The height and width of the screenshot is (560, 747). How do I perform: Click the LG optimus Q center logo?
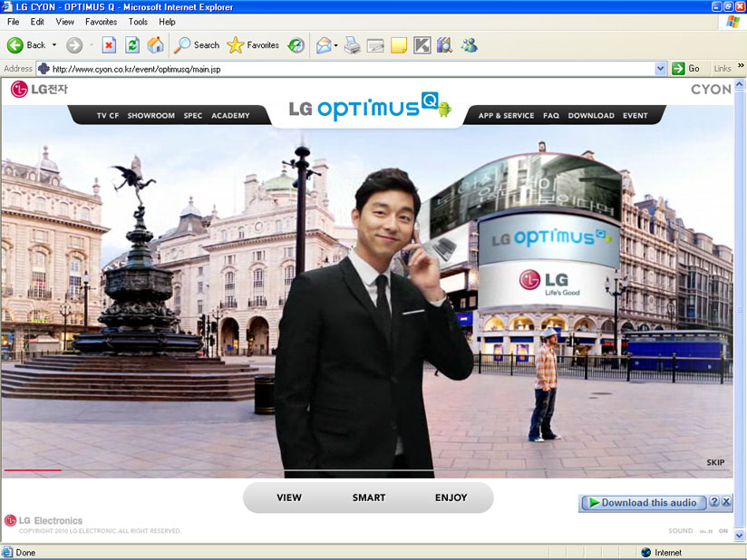click(370, 107)
